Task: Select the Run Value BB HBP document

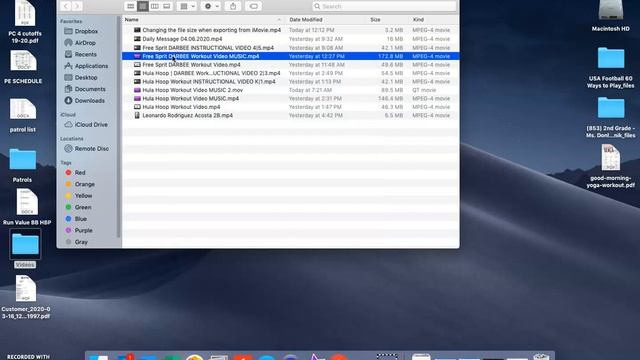Action: [x=27, y=207]
